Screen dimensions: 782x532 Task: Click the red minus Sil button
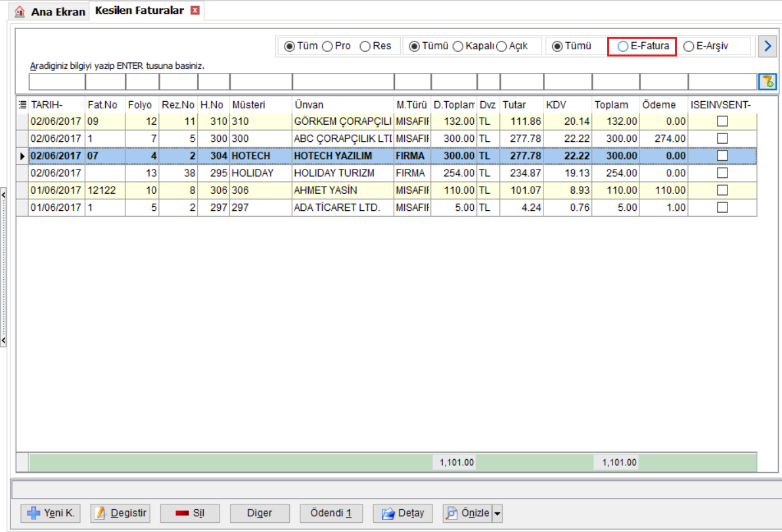pyautogui.click(x=190, y=513)
